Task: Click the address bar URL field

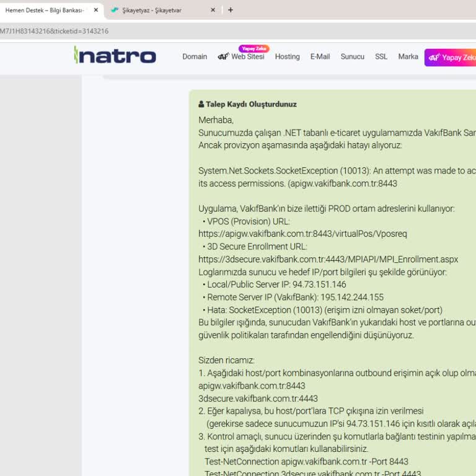Action: (238, 31)
